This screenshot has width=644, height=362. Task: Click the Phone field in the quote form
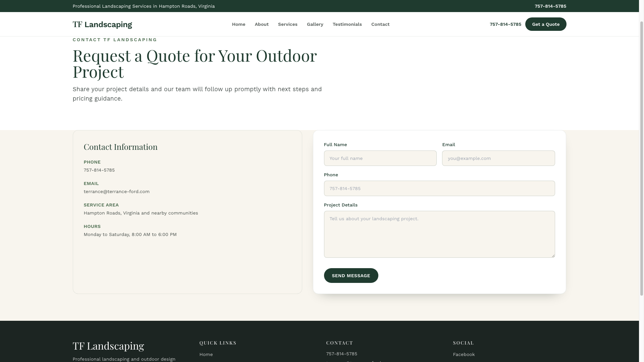(x=439, y=188)
